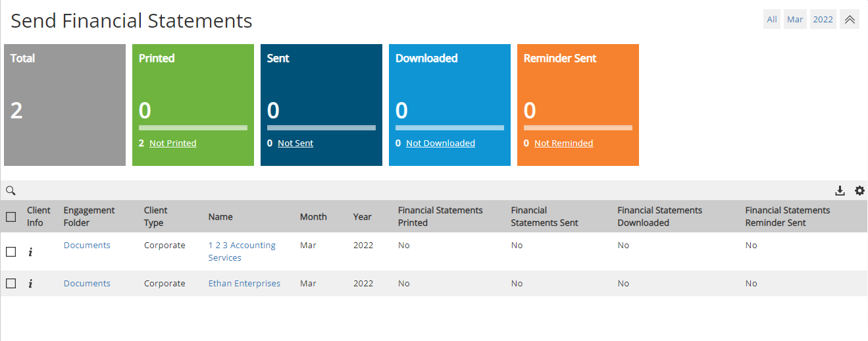Sort by Name column header
Viewport: 868px width, 341px height.
point(220,217)
